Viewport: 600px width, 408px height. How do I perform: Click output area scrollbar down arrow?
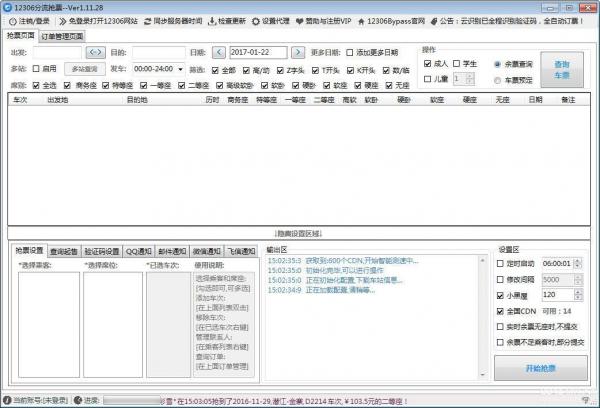coord(482,375)
